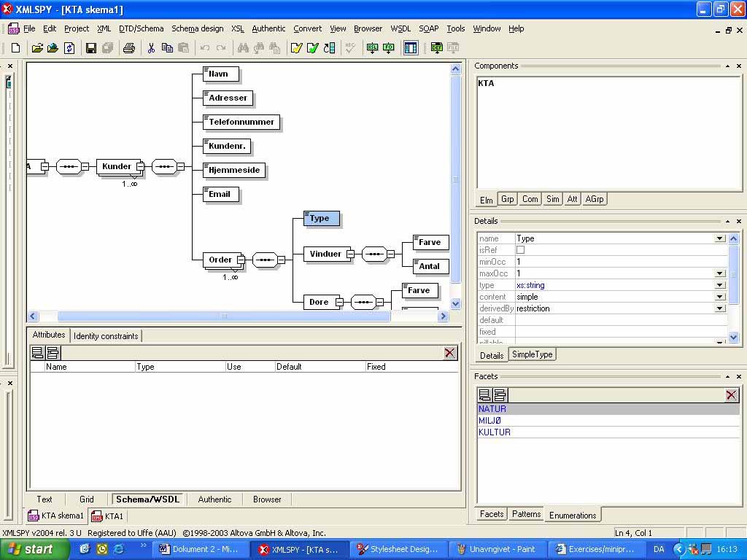Click the Check well-formedness yellow checkmark icon
The height and width of the screenshot is (560, 747).
[296, 48]
